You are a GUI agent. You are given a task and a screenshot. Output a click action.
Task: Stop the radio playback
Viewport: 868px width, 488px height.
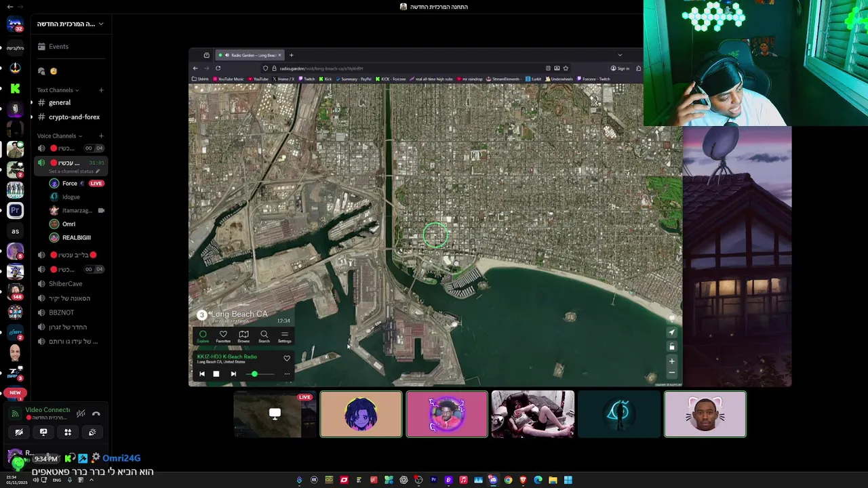216,374
